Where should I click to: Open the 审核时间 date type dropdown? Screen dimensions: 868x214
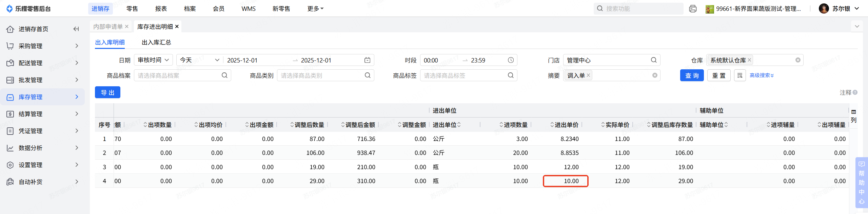click(153, 60)
